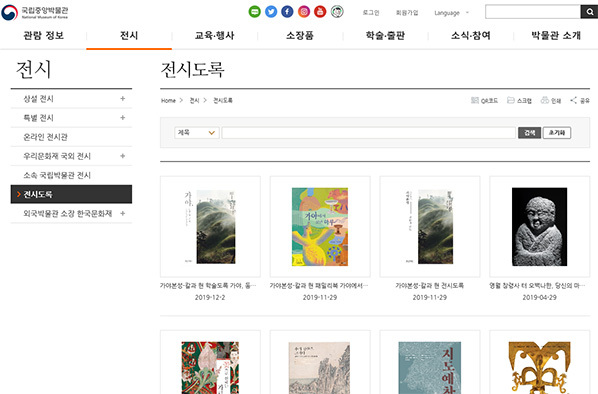Open the 박물관 소개 menu
This screenshot has width=598, height=394.
pos(556,35)
